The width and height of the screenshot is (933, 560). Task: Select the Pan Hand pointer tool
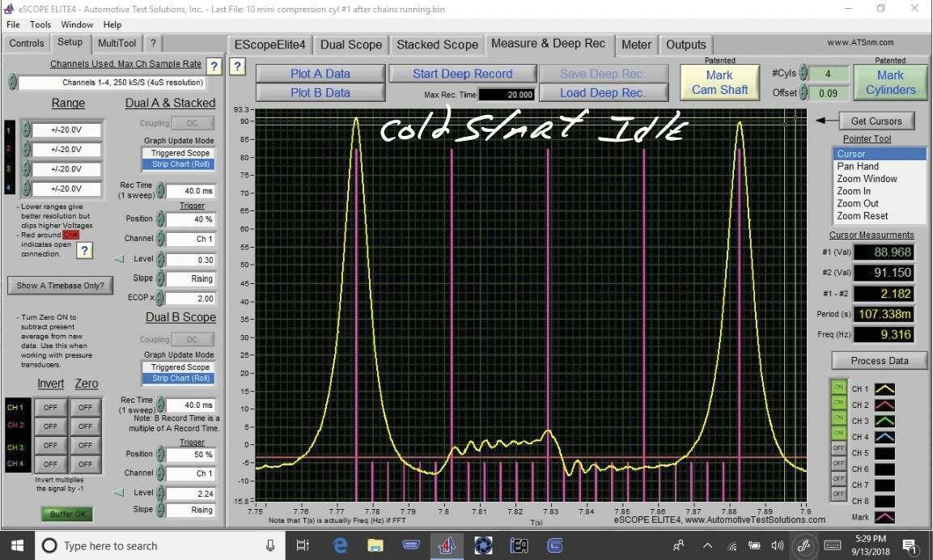pyautogui.click(x=879, y=166)
